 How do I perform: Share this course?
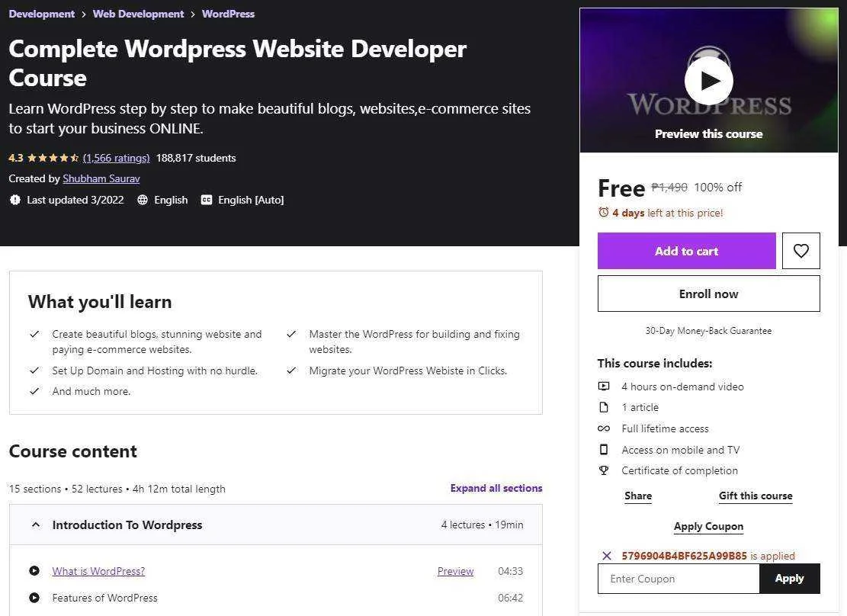tap(638, 496)
